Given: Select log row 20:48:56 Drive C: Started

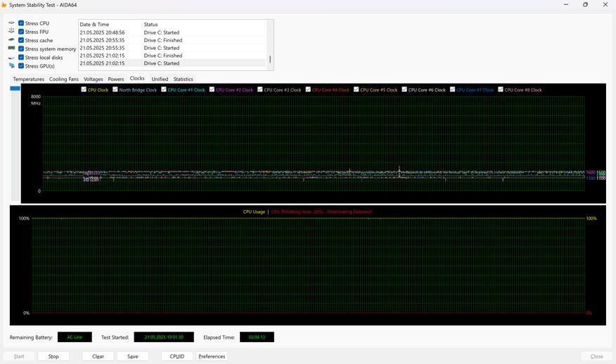Looking at the screenshot, I should [172, 32].
